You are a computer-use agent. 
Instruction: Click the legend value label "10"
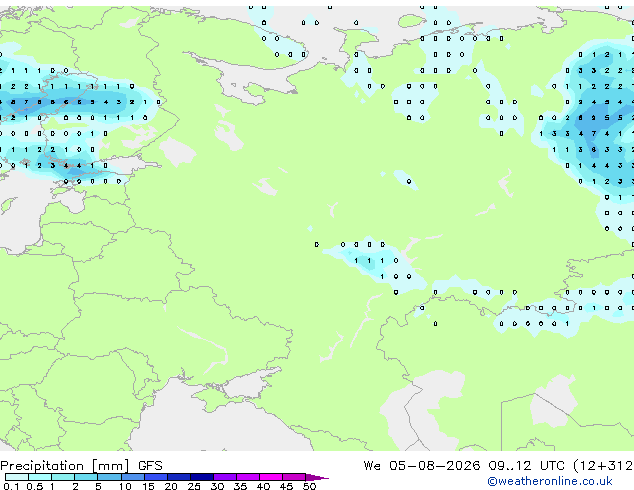[x=125, y=486]
